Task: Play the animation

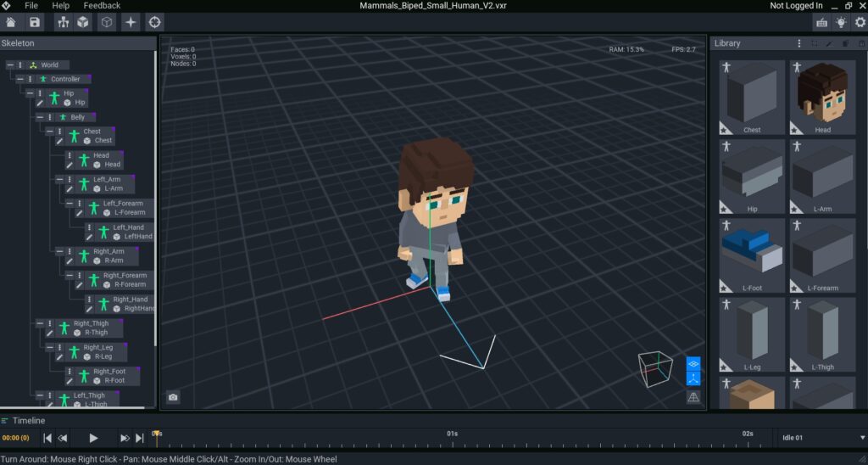Action: (93, 439)
